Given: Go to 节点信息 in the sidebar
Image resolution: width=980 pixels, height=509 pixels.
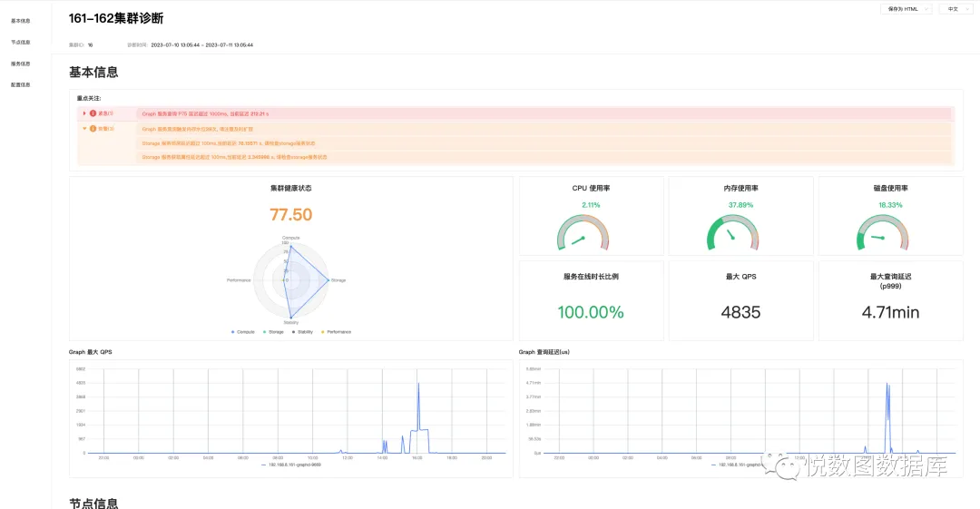Looking at the screenshot, I should click(x=21, y=43).
